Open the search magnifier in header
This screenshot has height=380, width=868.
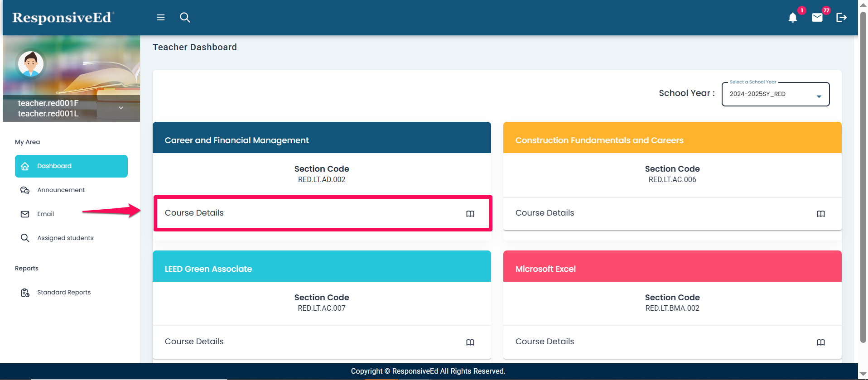tap(185, 17)
